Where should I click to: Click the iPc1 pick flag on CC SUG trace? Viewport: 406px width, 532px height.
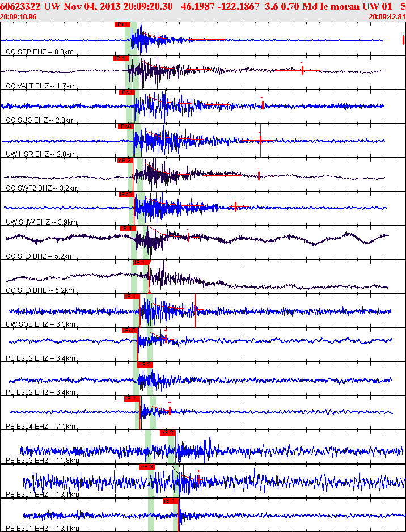click(x=127, y=92)
